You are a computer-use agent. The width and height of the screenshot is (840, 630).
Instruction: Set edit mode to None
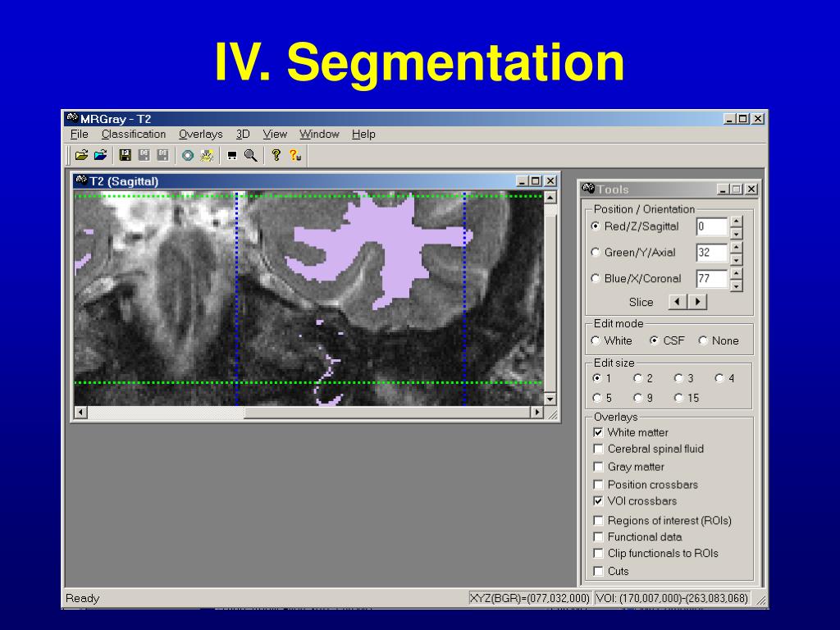[x=703, y=340]
